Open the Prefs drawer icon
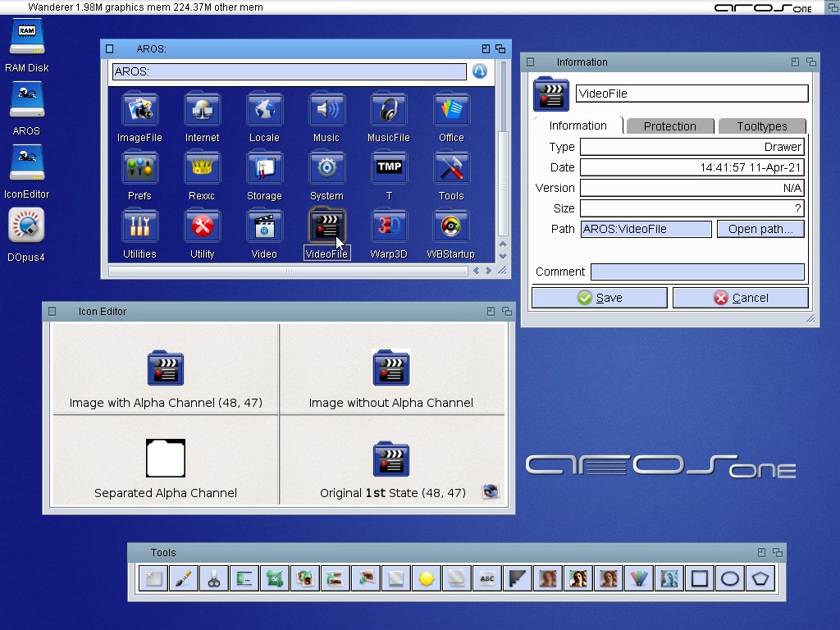The height and width of the screenshot is (630, 840). click(139, 168)
